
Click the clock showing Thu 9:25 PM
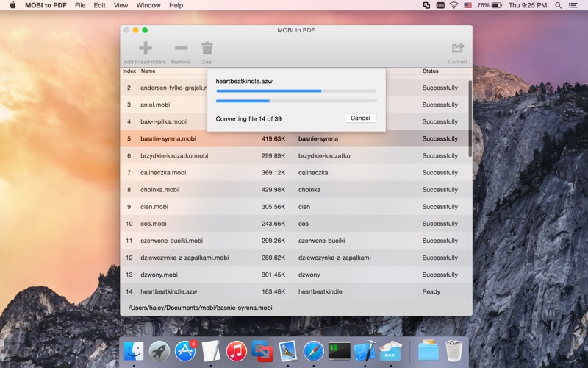(527, 5)
